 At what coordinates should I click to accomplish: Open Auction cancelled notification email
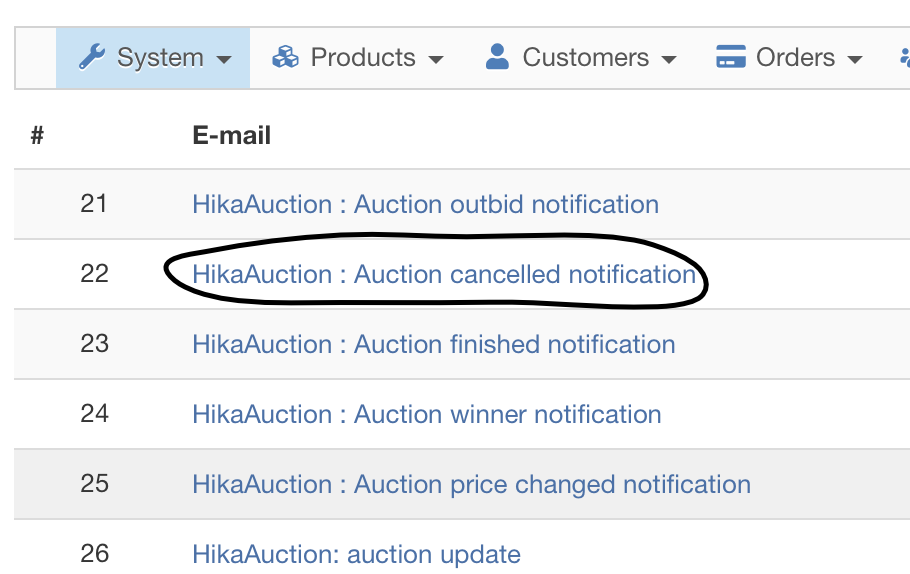[444, 274]
